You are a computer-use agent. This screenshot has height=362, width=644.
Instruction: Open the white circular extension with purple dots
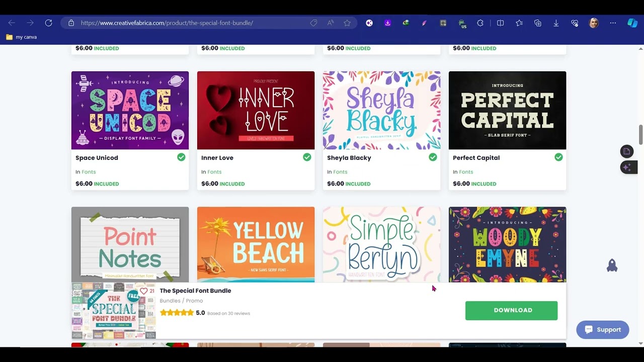click(x=369, y=23)
